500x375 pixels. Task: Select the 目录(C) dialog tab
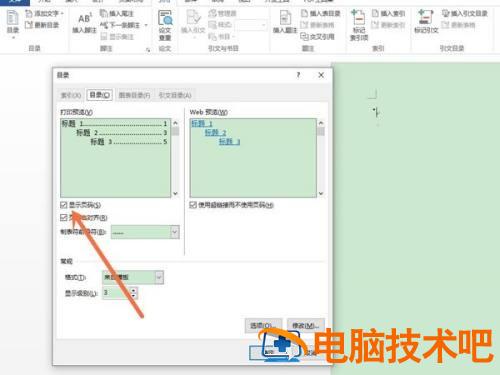100,95
